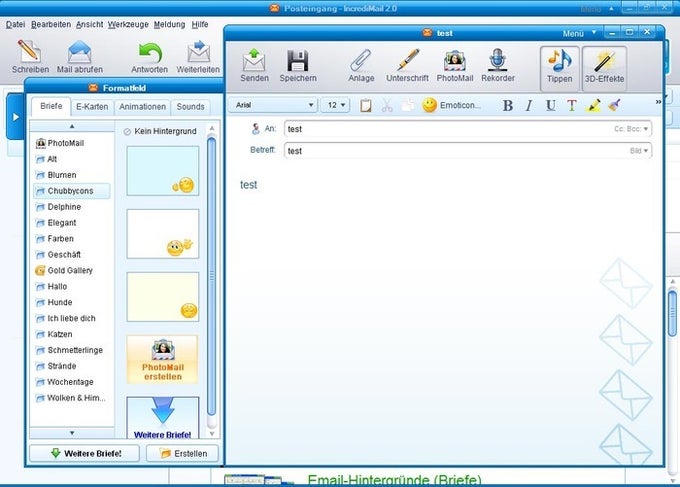The height and width of the screenshot is (487, 680).
Task: Click the paste clipboard icon
Action: pos(366,105)
